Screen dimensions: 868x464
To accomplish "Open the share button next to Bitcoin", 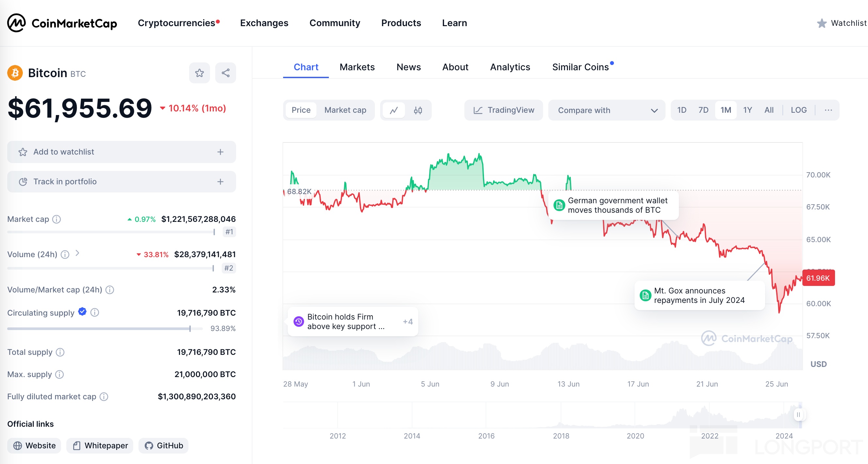I will 225,73.
